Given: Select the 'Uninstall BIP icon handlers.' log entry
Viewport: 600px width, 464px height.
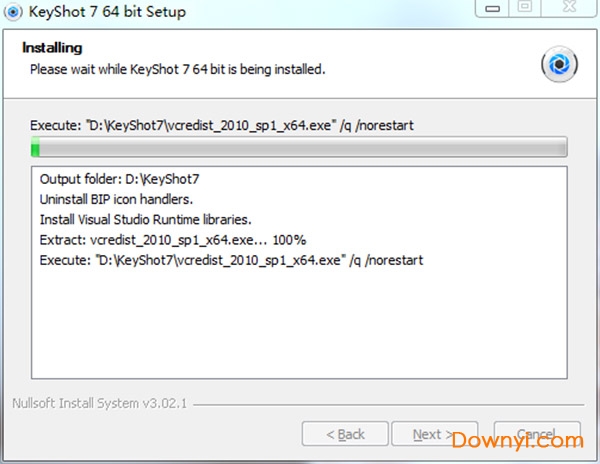Looking at the screenshot, I should (116, 199).
